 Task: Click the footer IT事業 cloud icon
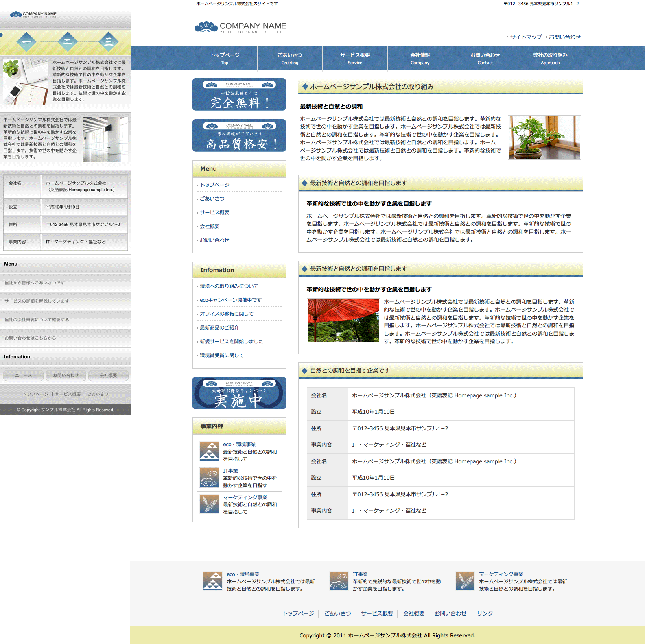click(339, 581)
